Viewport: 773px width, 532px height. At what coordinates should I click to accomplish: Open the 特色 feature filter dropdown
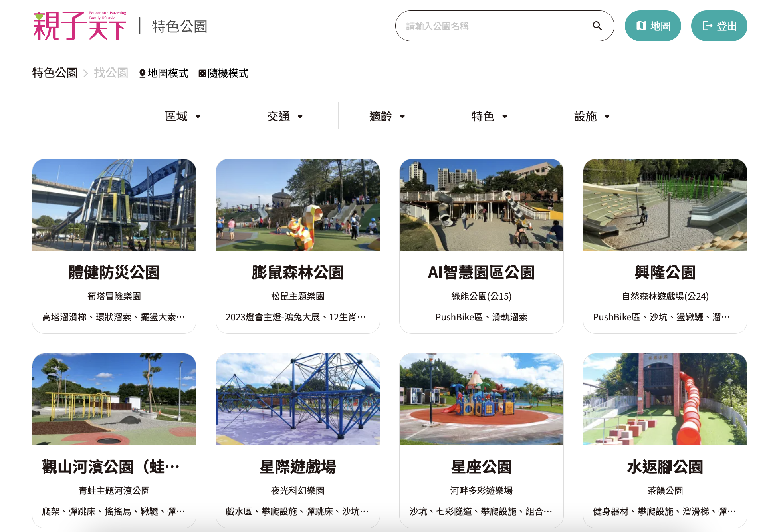coord(489,116)
